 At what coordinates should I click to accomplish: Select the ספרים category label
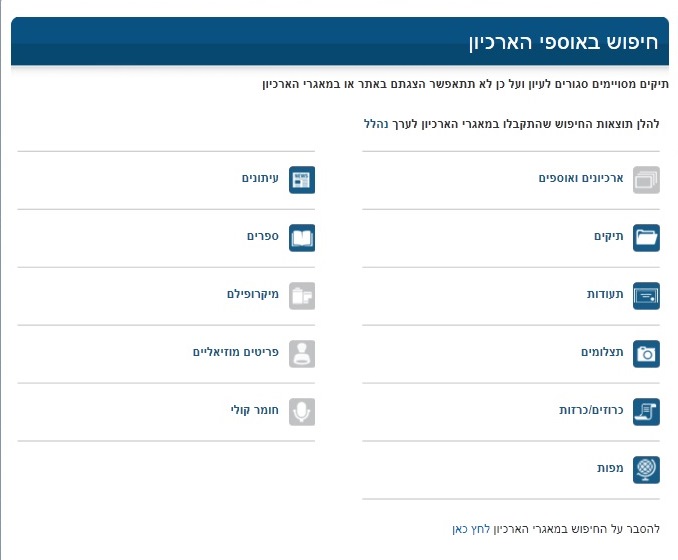click(264, 237)
